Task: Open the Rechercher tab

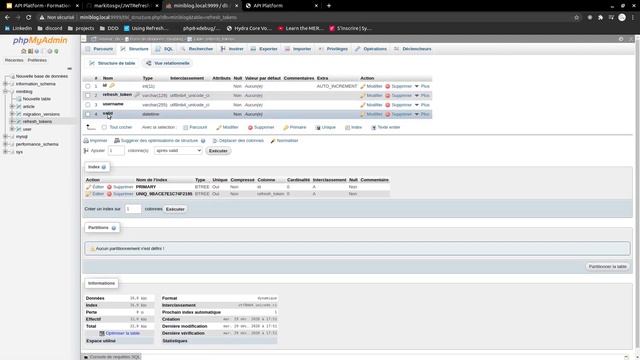Action: [x=197, y=49]
